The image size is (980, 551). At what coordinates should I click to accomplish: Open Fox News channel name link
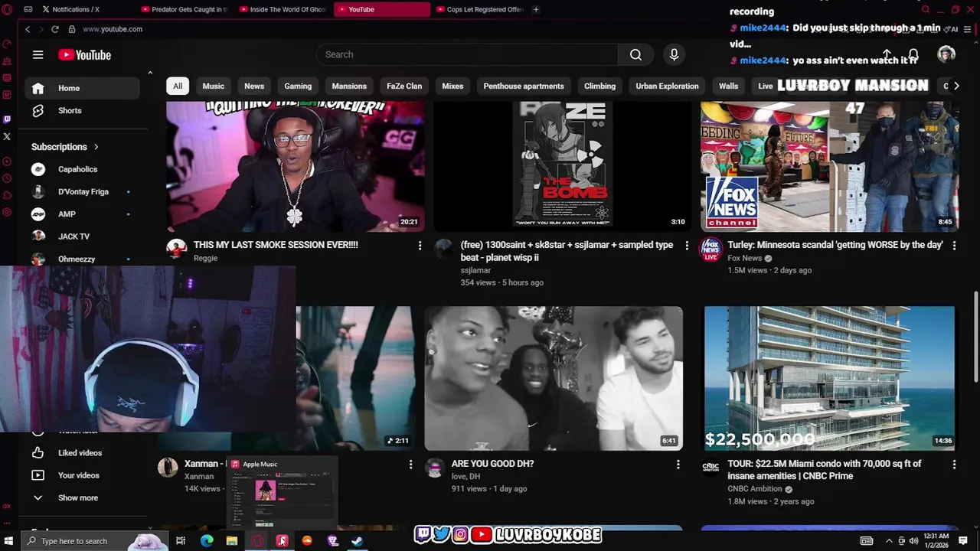click(745, 258)
